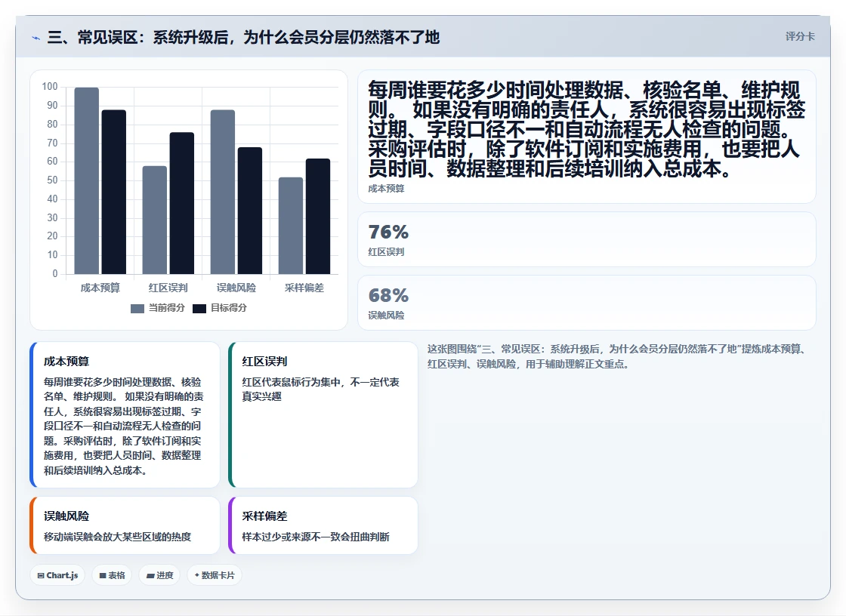Click the Chart.js tag chip
The height and width of the screenshot is (616, 846).
57,575
